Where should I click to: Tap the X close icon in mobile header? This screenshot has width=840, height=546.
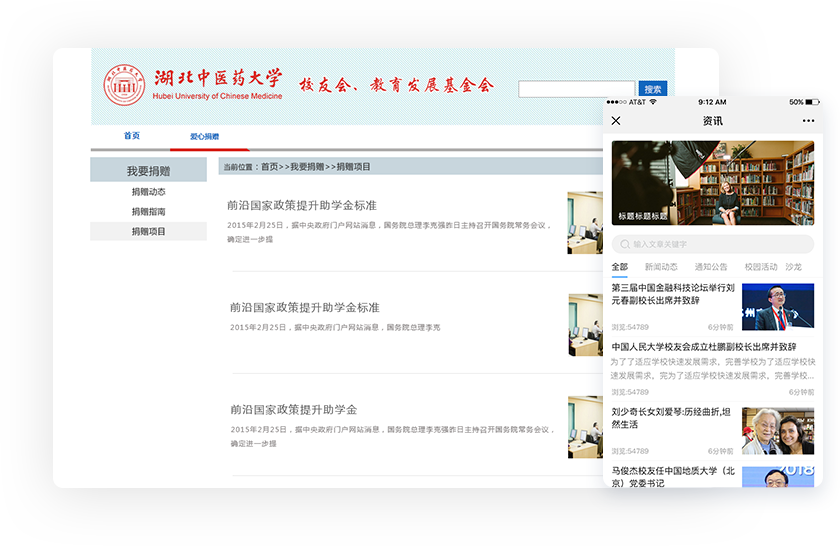[616, 121]
